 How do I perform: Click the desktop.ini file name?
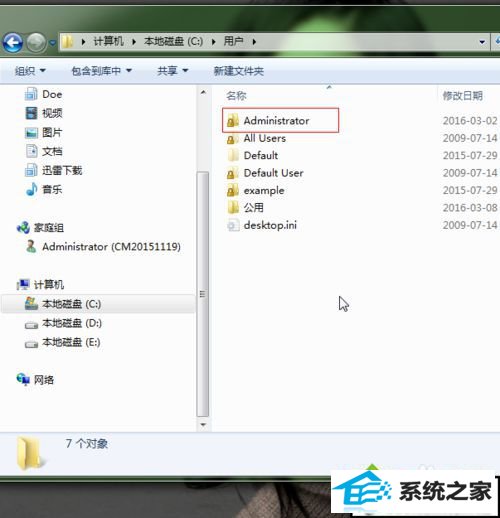click(x=270, y=225)
